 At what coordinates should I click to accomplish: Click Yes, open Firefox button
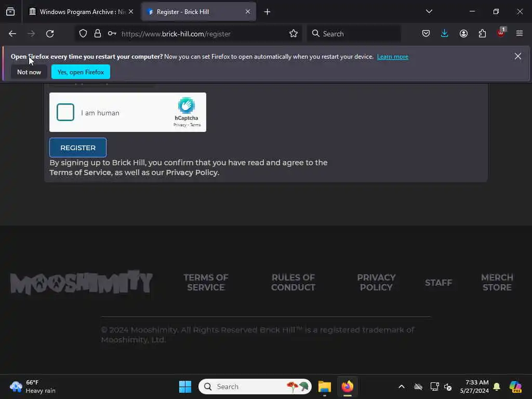coord(81,72)
